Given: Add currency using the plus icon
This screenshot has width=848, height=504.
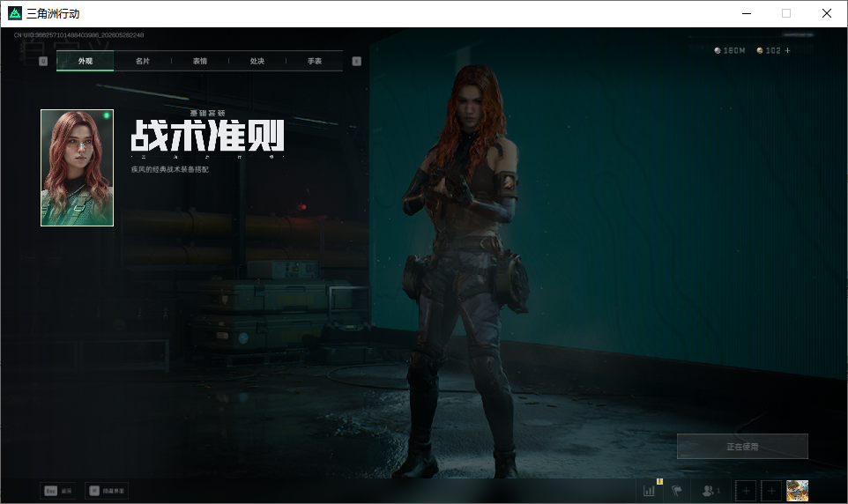Looking at the screenshot, I should click(x=787, y=50).
